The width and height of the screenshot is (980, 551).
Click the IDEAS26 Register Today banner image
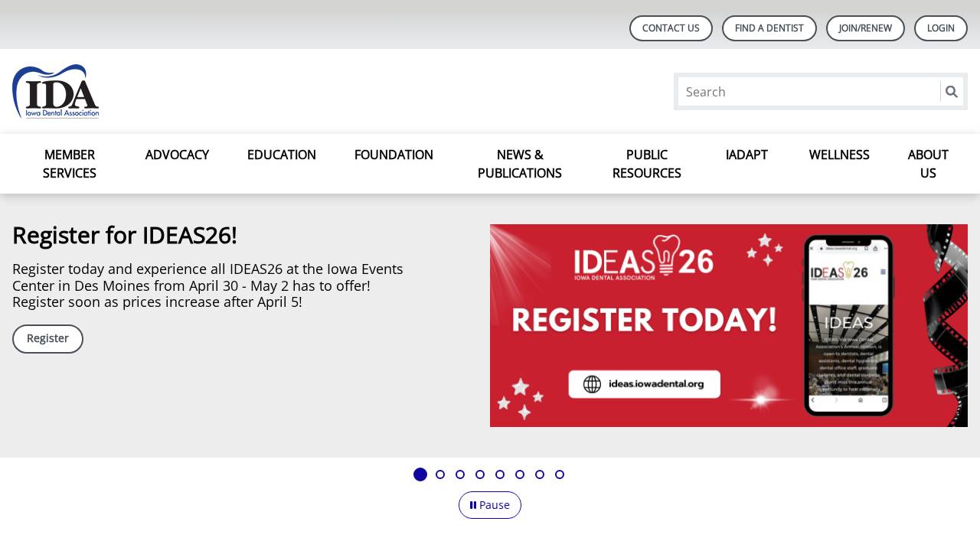729,325
